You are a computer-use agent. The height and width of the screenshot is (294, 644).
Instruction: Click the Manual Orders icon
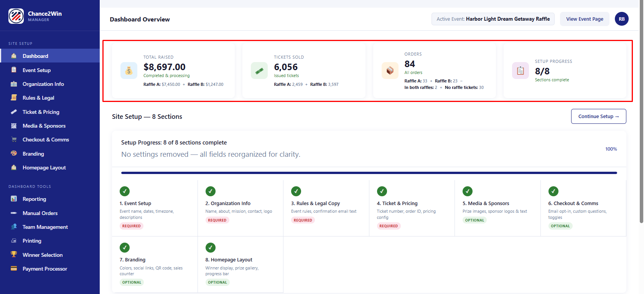coord(14,213)
